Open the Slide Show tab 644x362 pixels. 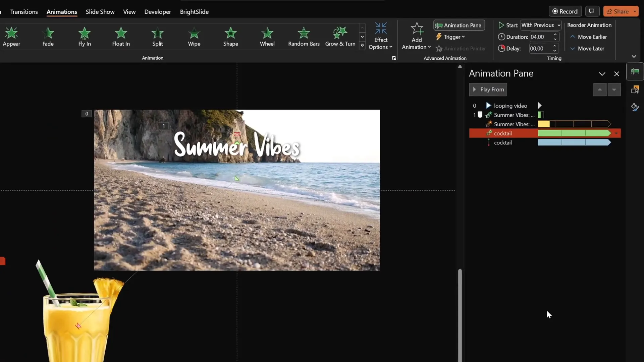tap(100, 12)
